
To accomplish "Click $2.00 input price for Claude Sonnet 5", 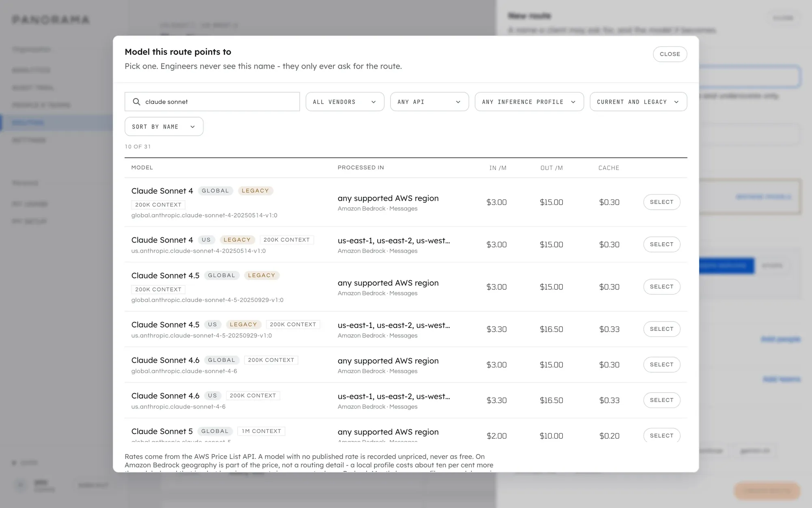I will (497, 436).
